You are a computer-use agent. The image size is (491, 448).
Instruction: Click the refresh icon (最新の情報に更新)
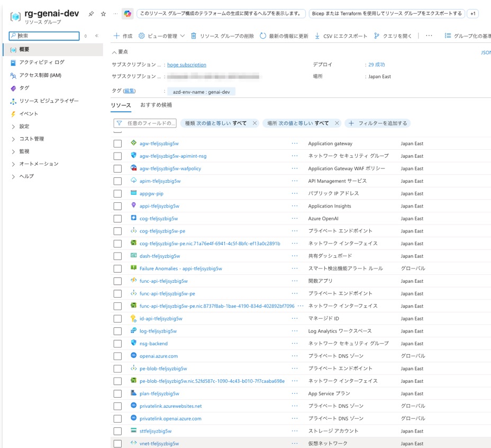(x=263, y=35)
